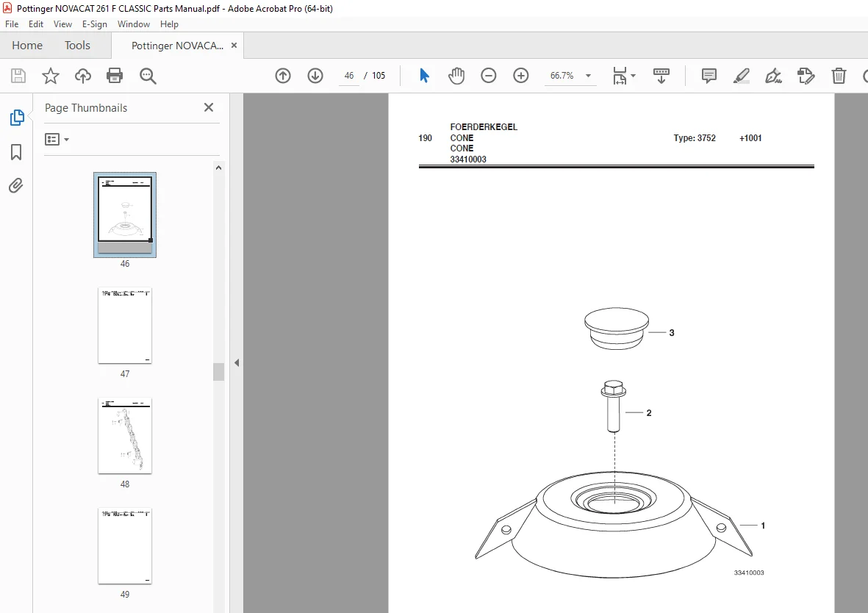Click the FOERDERKEGEL heading text

click(484, 127)
